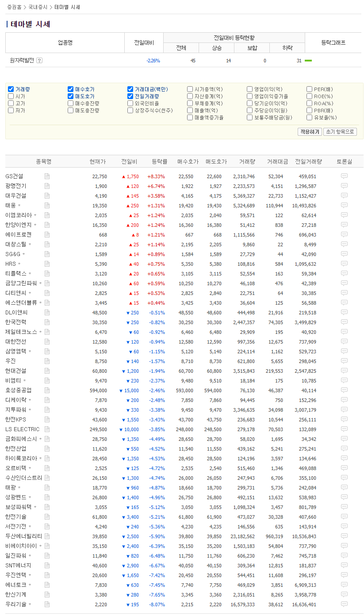This screenshot has width=364, height=616.
Task: Click the discussion bubble icon for 두산에너빌리티
Action: (344, 536)
